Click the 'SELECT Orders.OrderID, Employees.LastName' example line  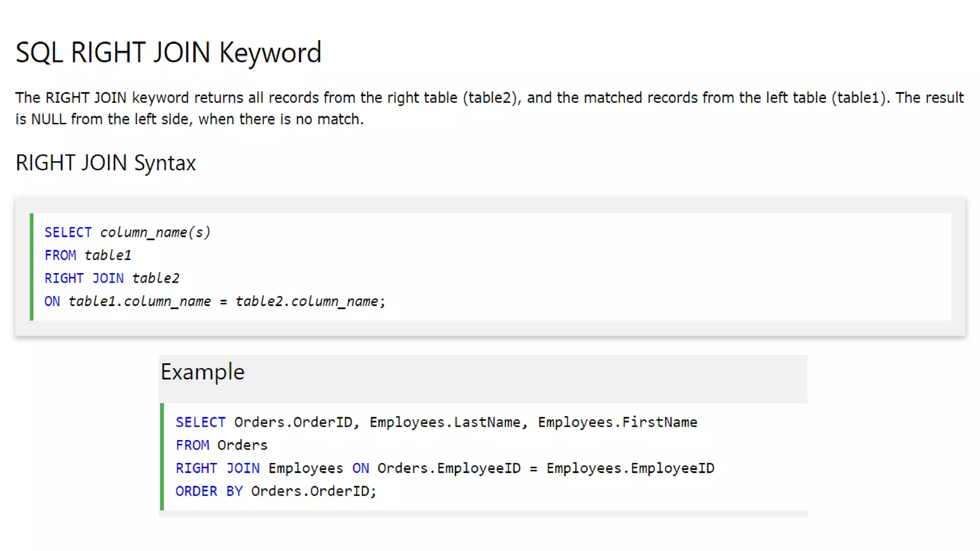click(436, 422)
